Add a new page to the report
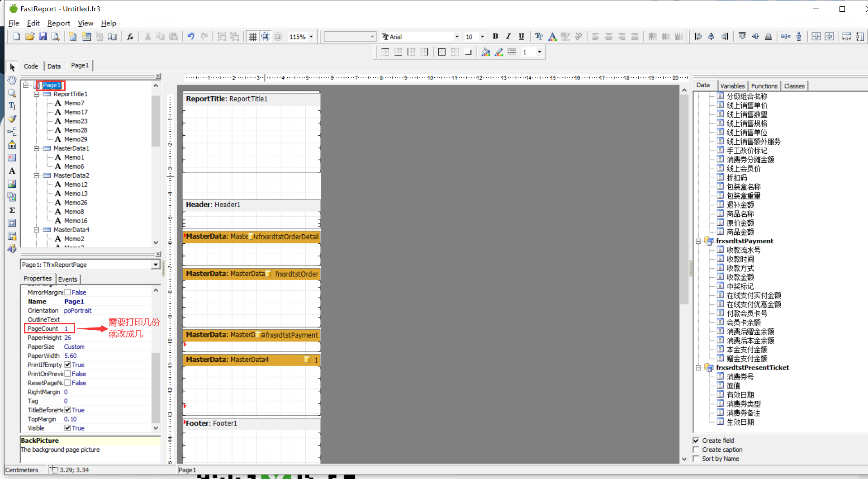Screen dimensions: 868x479 click(72, 37)
